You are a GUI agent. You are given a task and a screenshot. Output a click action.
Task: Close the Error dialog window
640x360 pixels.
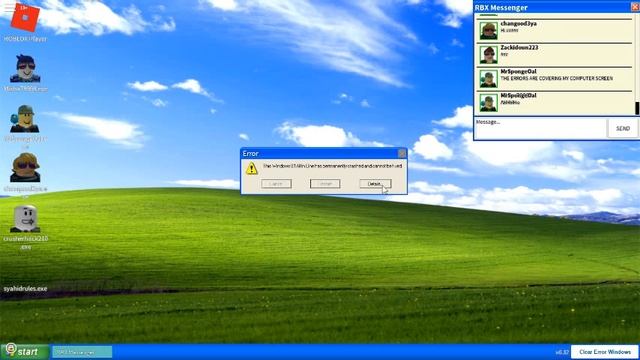coord(402,153)
